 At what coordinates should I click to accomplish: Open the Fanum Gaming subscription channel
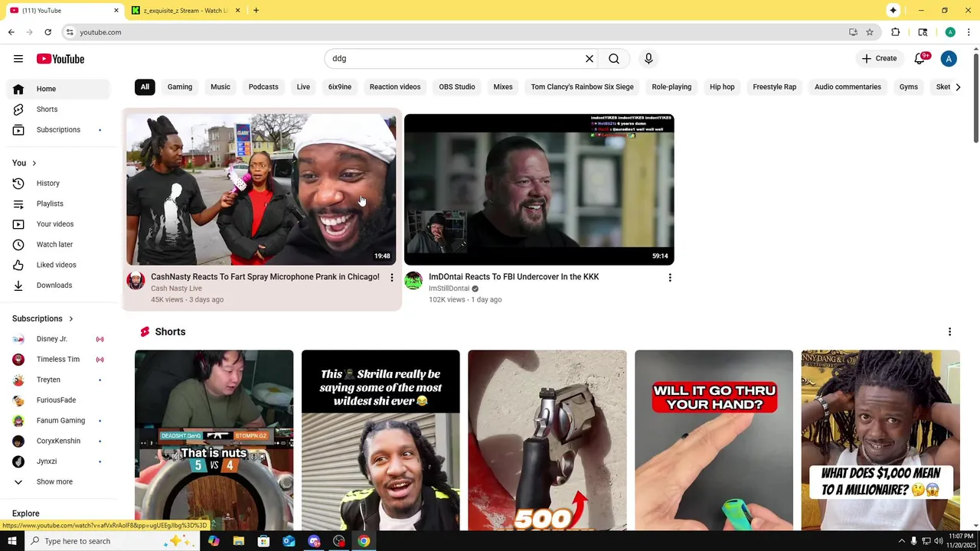[x=60, y=421]
